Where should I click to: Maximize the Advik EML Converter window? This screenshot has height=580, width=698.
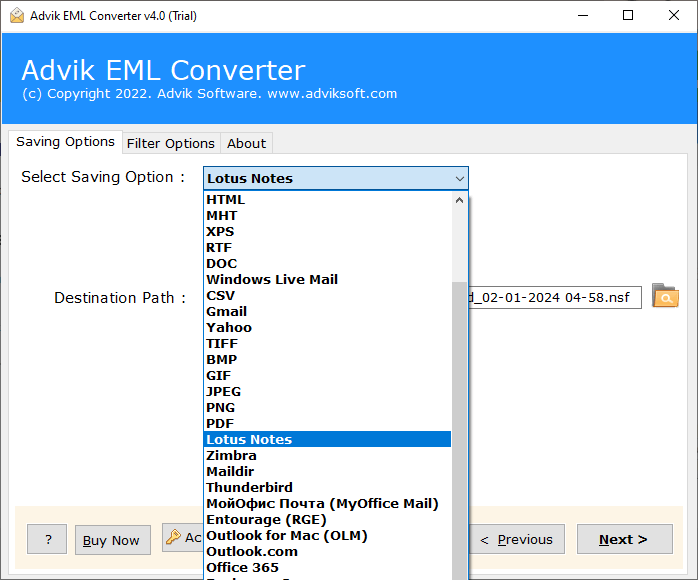(x=628, y=16)
